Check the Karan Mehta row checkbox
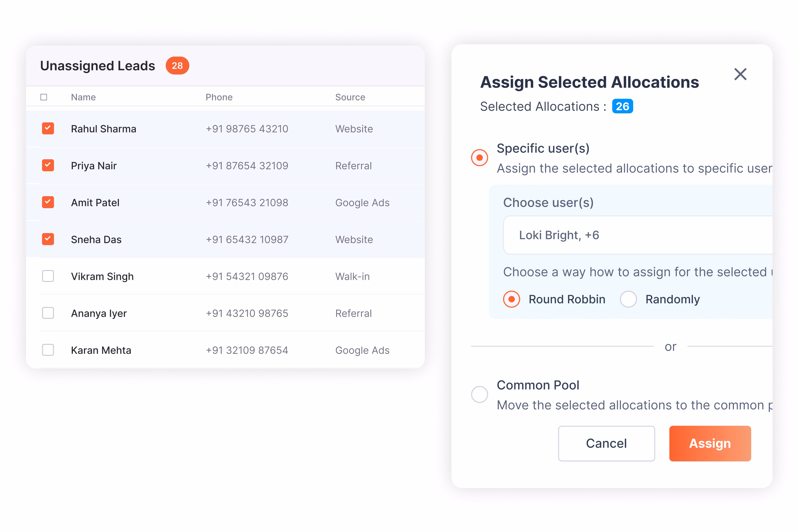The image size is (798, 532). click(x=48, y=350)
